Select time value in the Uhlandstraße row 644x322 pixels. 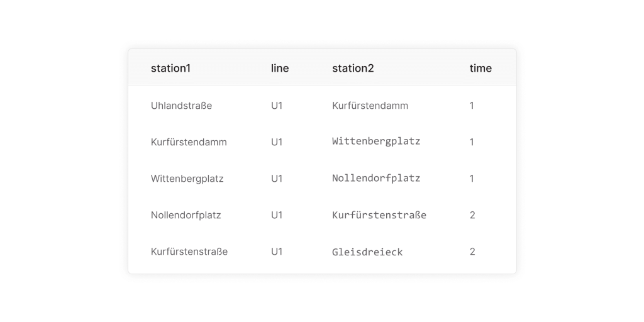point(472,106)
